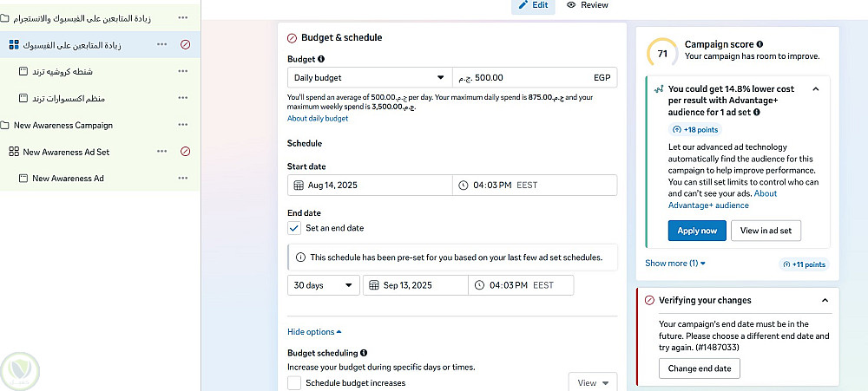The height and width of the screenshot is (391, 868).
Task: Enable Schedule budget increases checkbox
Action: [294, 382]
